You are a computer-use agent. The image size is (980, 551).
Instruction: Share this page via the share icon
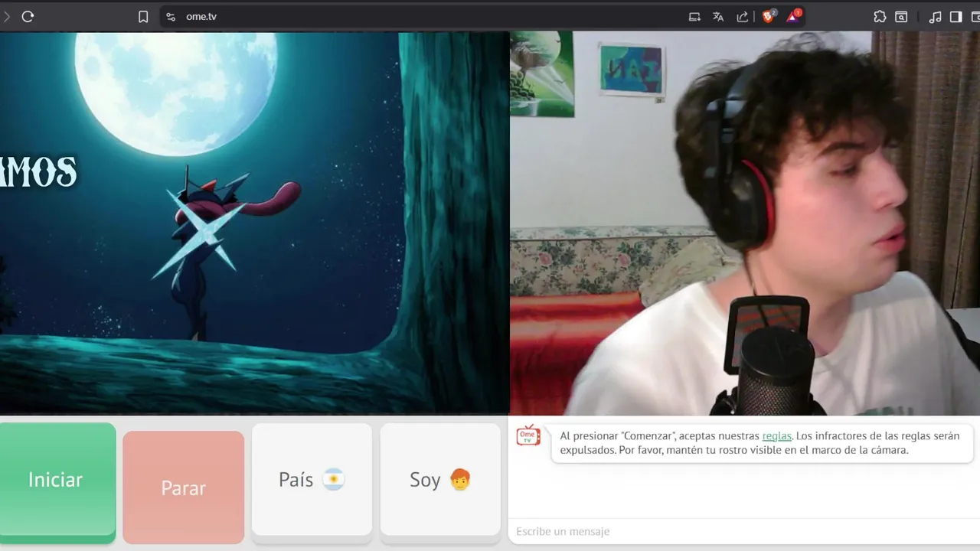pyautogui.click(x=742, y=16)
